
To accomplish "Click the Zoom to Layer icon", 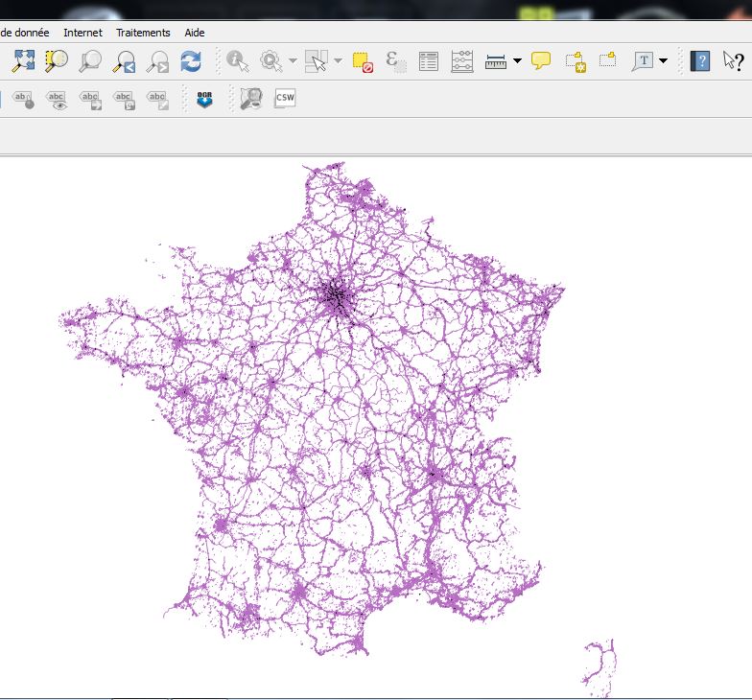I will tap(90, 61).
